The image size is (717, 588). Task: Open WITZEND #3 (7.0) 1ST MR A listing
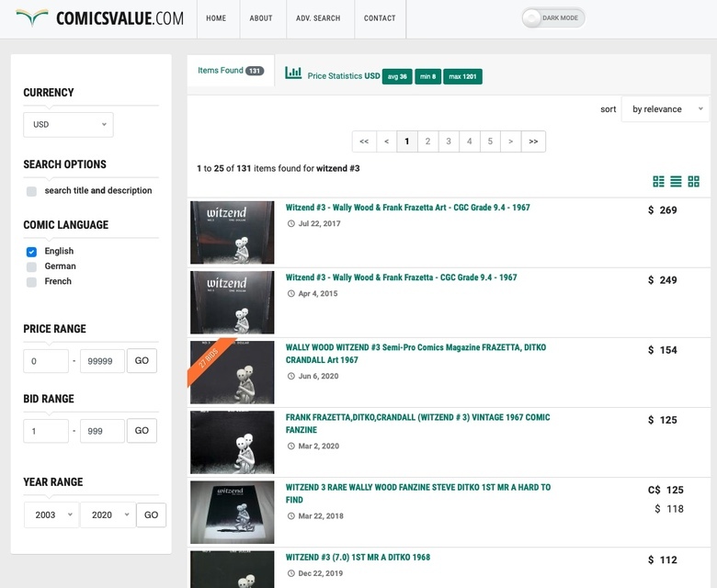[358, 558]
